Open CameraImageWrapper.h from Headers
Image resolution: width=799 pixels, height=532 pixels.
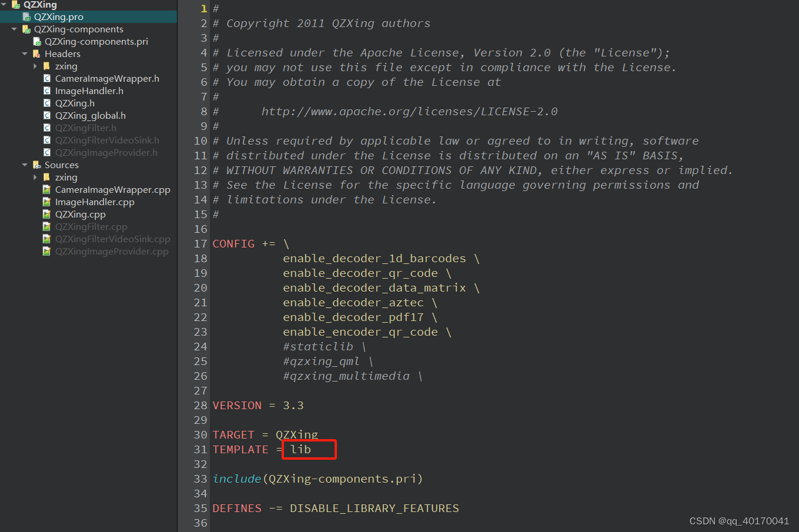pos(107,78)
